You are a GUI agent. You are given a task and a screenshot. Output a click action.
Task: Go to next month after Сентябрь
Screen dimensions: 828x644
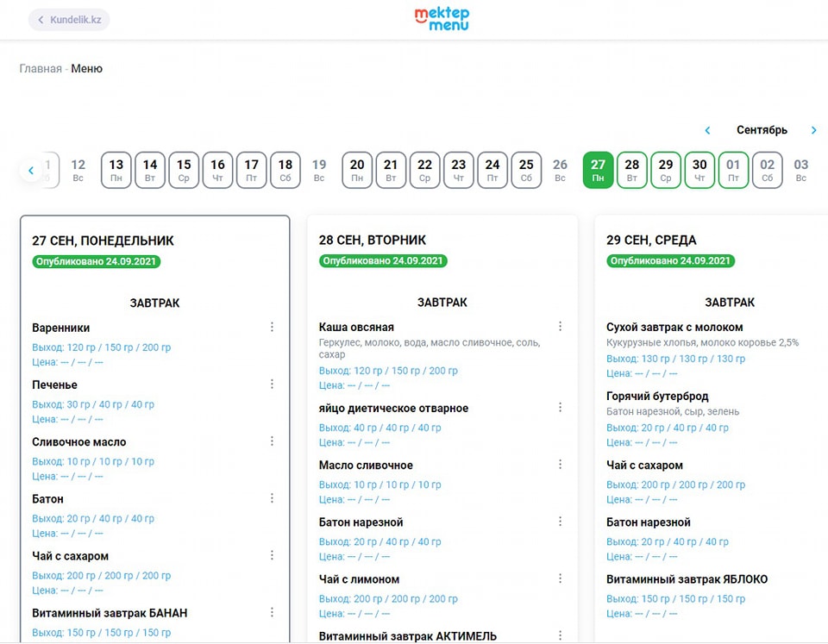(813, 130)
